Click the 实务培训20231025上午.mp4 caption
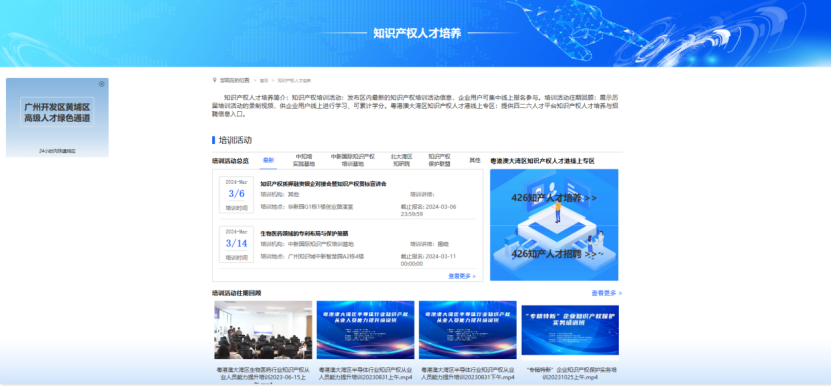Image resolution: width=831 pixels, height=387 pixels. 570,374
